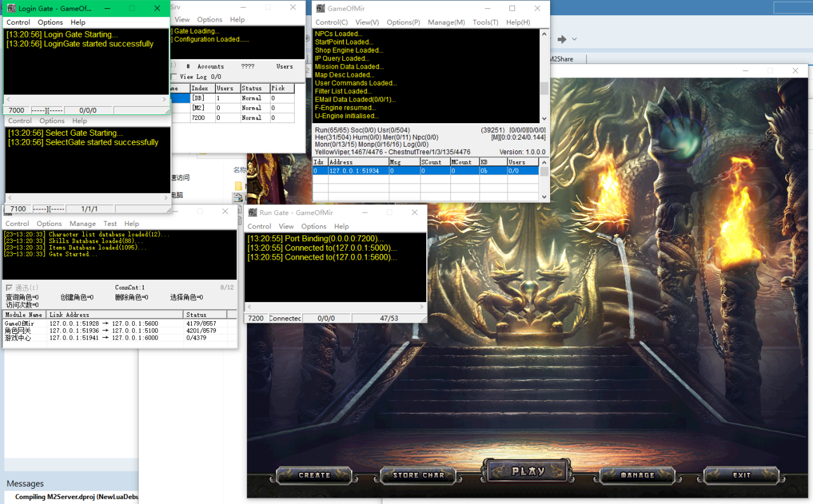
Task: Toggle the View Log checkbox
Action: click(174, 77)
